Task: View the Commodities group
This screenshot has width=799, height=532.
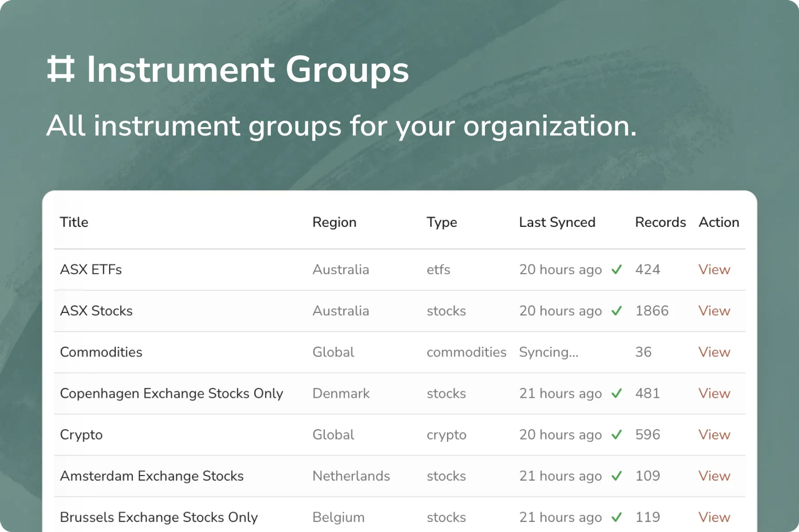Action: tap(714, 352)
